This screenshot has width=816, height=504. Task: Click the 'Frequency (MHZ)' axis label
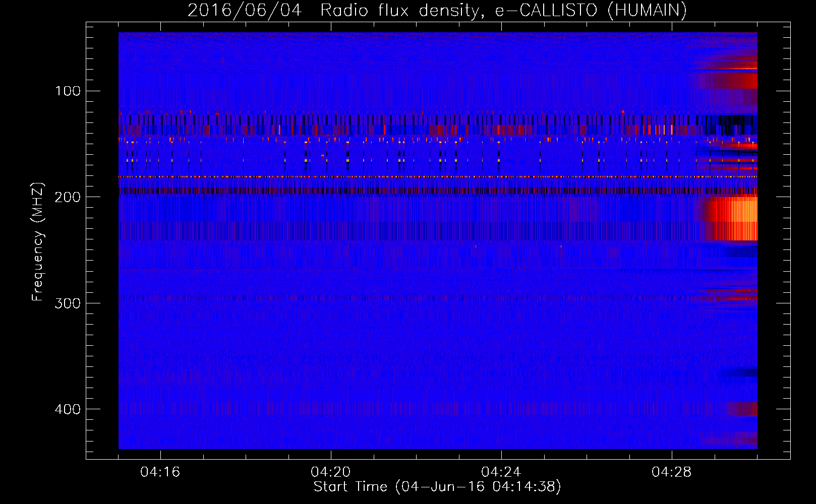(x=38, y=242)
